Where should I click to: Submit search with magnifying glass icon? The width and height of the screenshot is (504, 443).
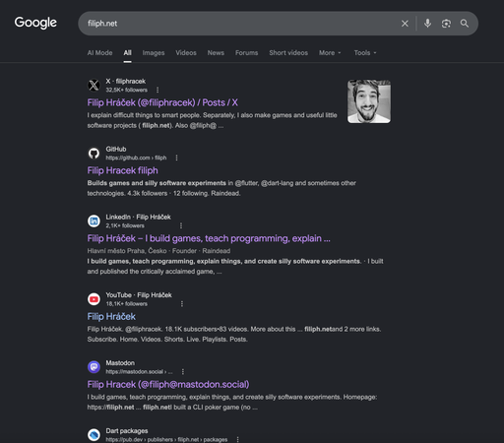pos(465,24)
